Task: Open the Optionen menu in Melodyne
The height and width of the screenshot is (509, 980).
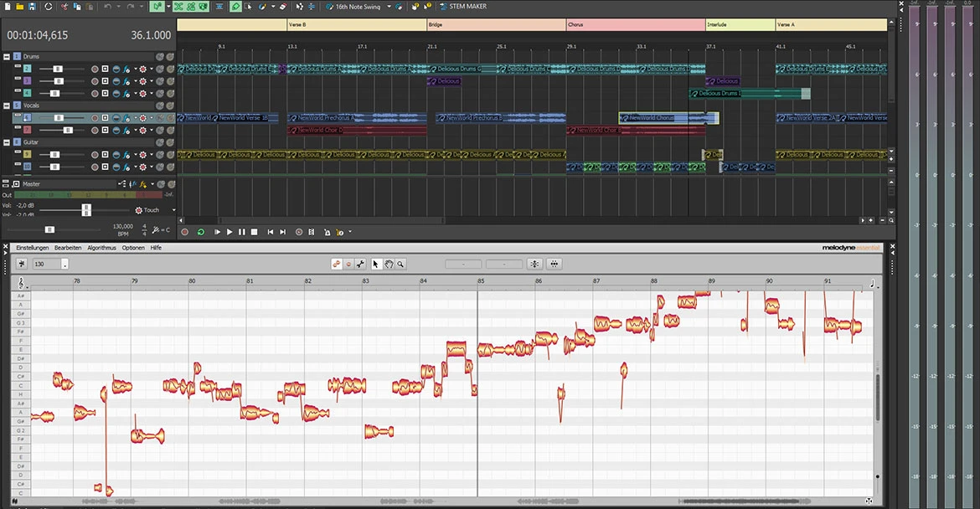Action: 132,248
